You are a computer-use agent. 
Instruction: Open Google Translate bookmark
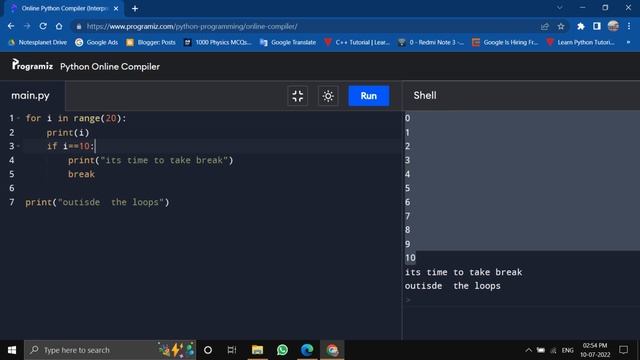pyautogui.click(x=288, y=42)
